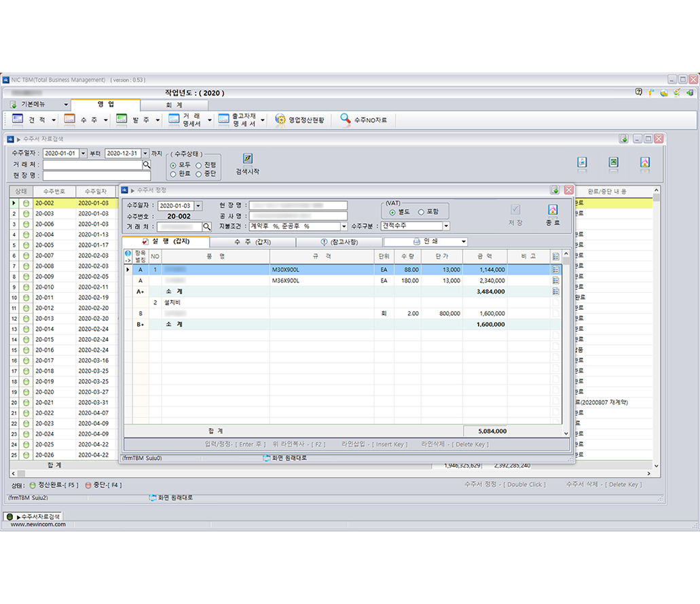Viewport: 700px width, 604px height.
Task: Switch to the 수주 (갑지) tab
Action: [x=253, y=242]
